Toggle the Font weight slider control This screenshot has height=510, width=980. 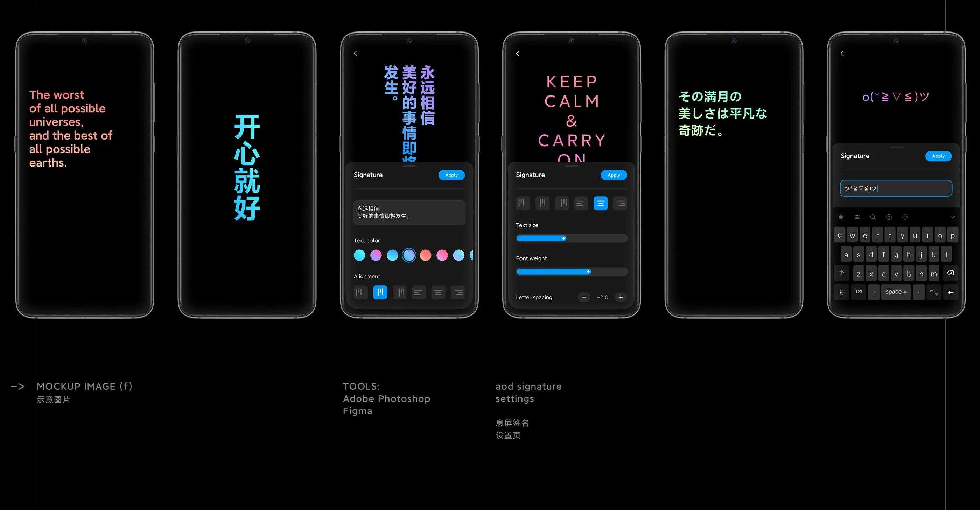point(588,271)
